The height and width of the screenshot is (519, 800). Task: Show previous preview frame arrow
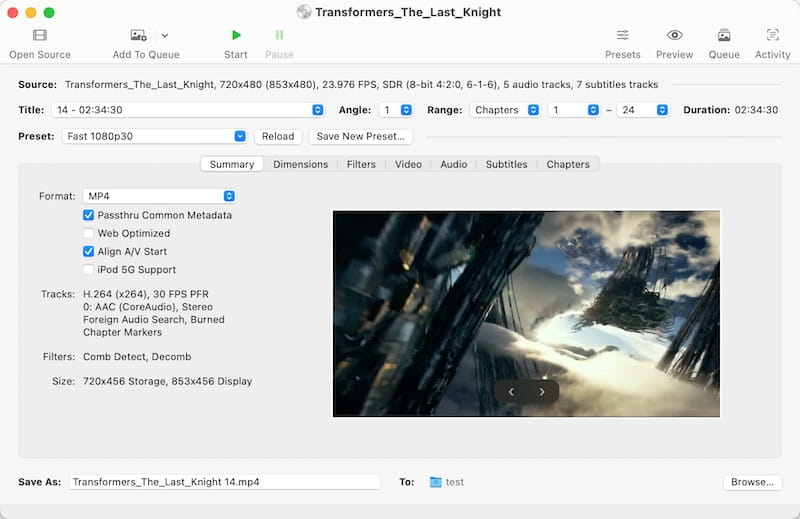[511, 391]
